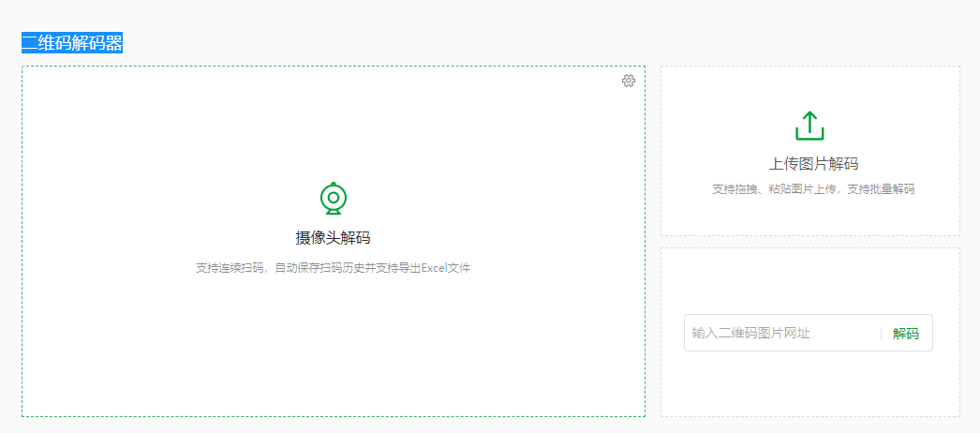Click the highlighted 二维码解码器 title

pos(72,42)
